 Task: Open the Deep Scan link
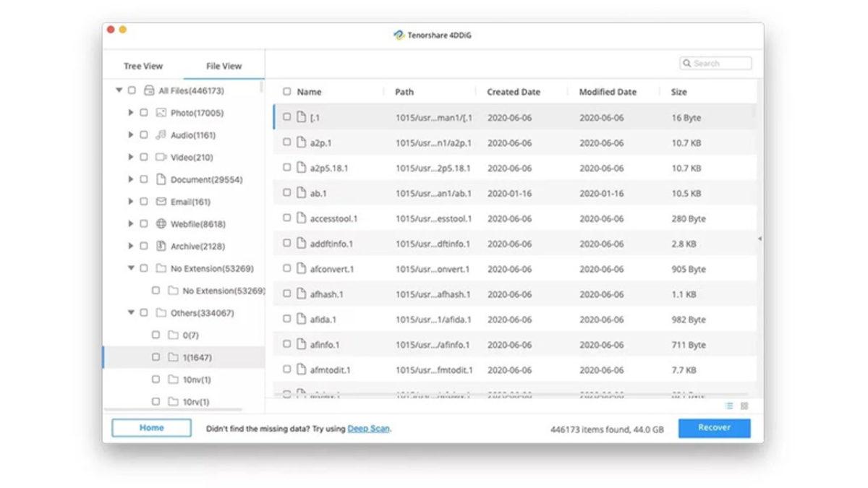[x=368, y=429]
